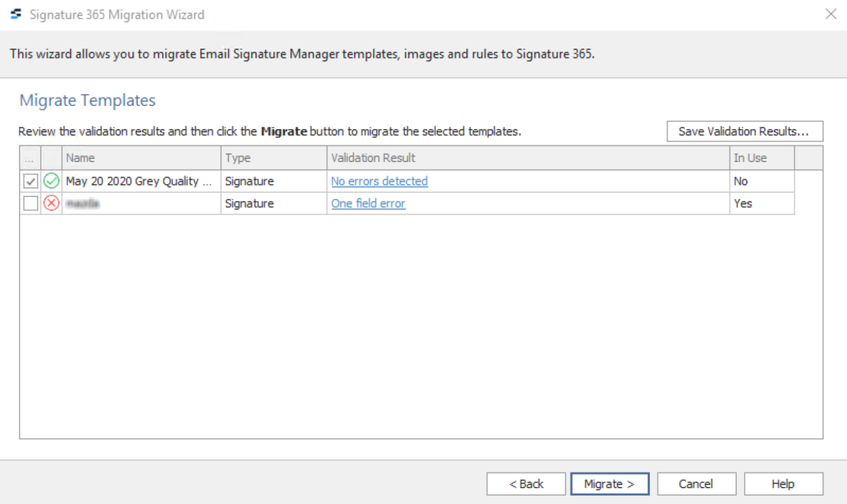Screen dimensions: 847x504
Task: Click Signature type cell in One field error row
Action: point(274,203)
